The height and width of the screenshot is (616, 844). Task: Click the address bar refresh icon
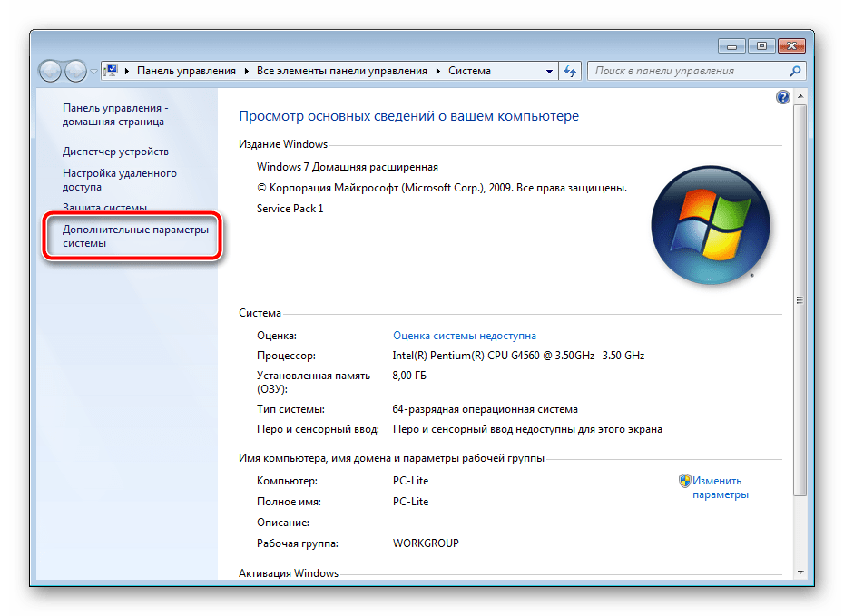(x=570, y=71)
